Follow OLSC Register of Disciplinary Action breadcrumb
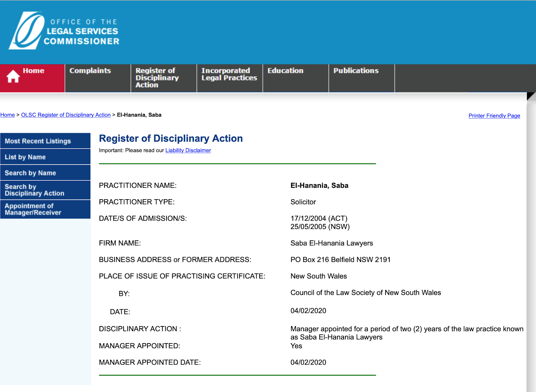This screenshot has height=392, width=536. pos(66,115)
